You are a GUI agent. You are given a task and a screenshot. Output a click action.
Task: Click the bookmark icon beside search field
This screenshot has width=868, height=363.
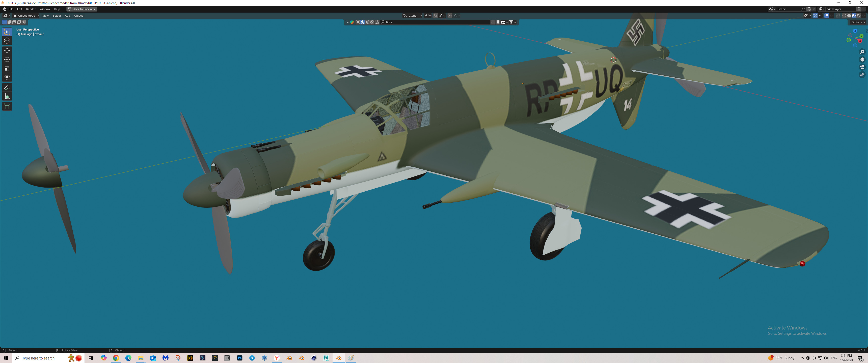498,22
